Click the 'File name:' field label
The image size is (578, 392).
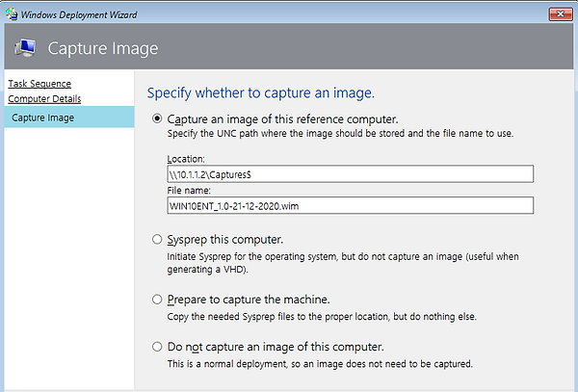point(189,191)
